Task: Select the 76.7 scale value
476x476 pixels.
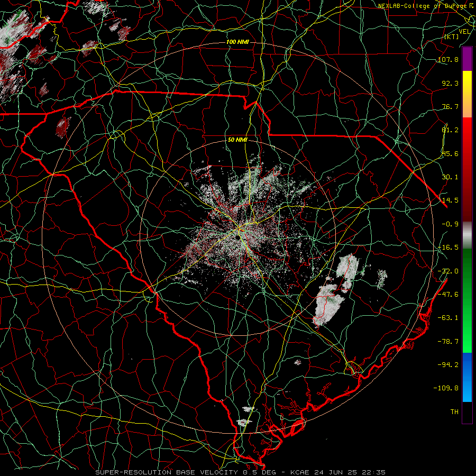Action: click(450, 106)
